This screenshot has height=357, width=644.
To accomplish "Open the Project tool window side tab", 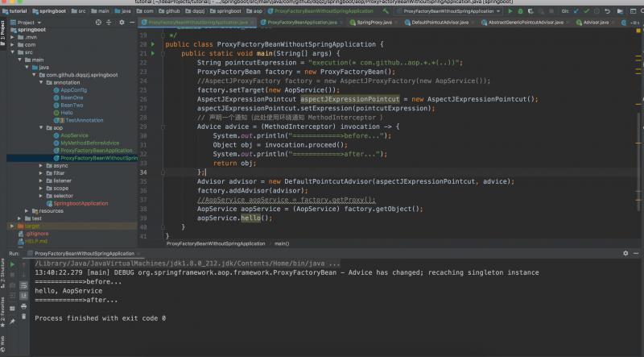I will (3, 32).
